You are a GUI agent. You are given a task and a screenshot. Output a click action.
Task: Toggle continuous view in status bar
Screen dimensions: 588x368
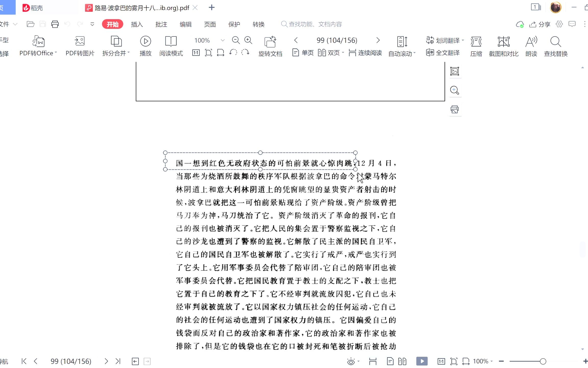(373, 361)
